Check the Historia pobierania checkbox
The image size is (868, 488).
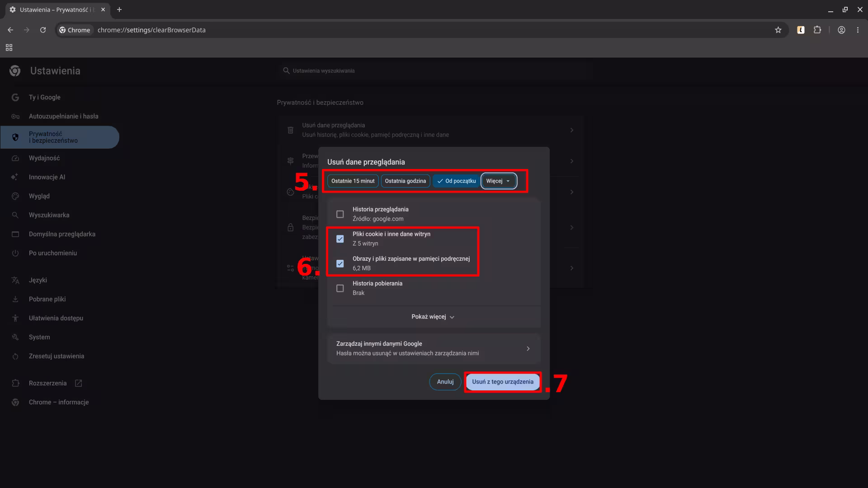coord(340,288)
